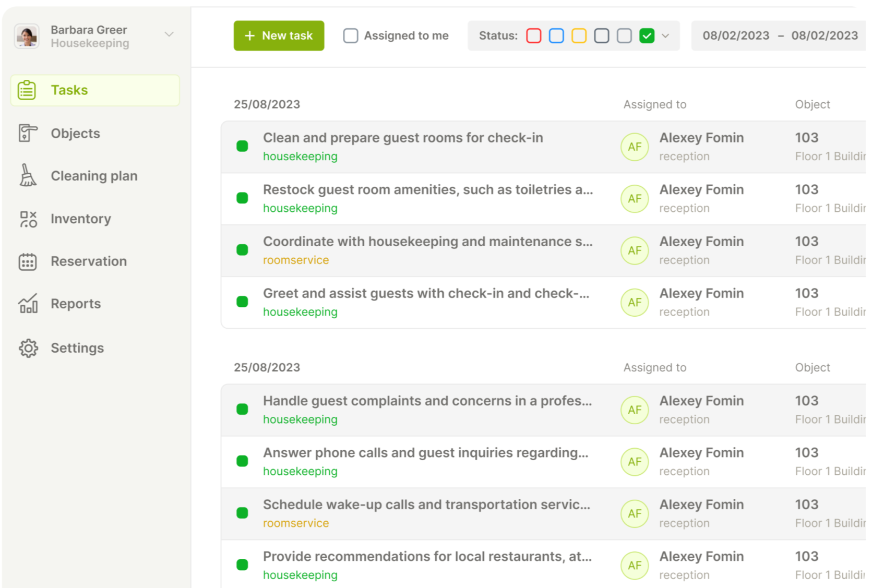872x588 pixels.
Task: Open the date range picker
Action: [x=780, y=35]
